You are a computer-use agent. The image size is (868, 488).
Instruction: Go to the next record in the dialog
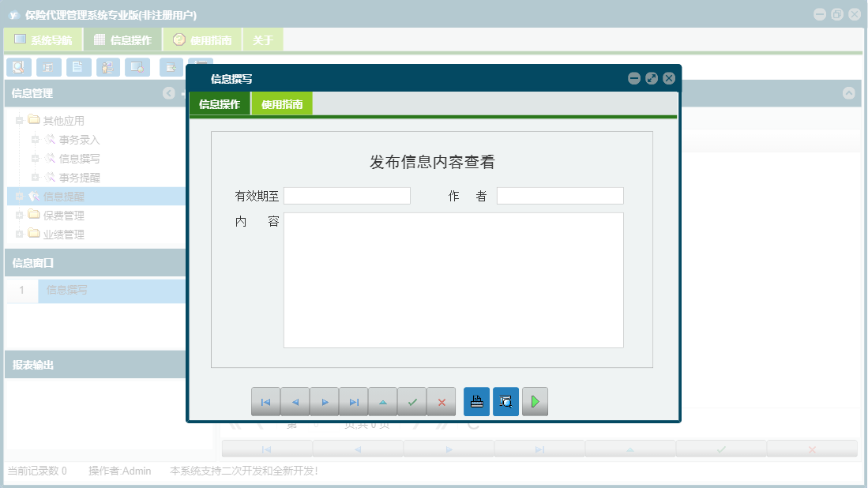coord(325,402)
